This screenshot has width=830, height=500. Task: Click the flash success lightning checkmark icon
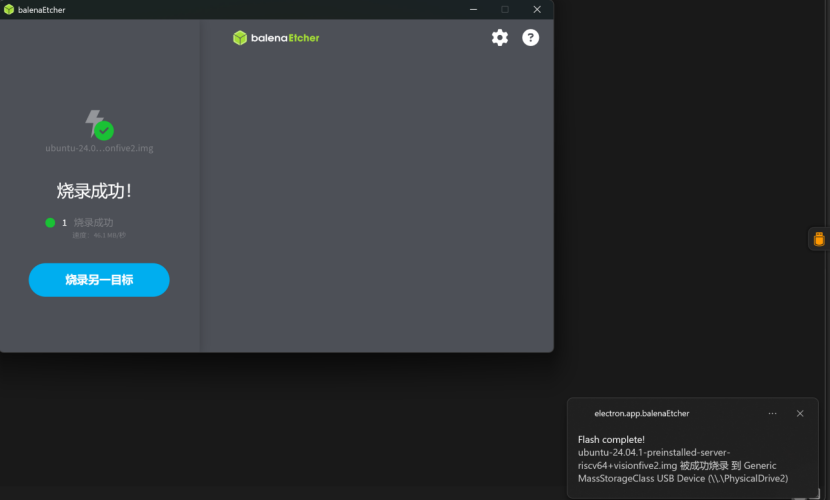[x=98, y=125]
